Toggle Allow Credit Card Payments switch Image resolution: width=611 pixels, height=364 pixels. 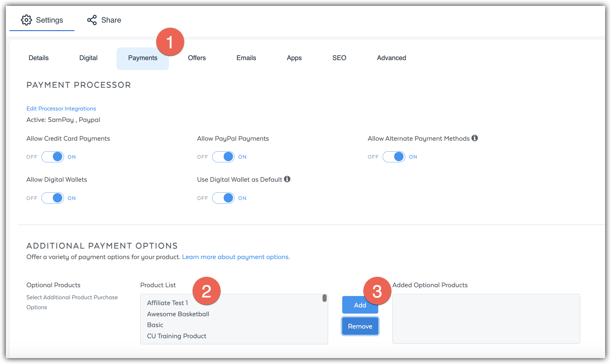click(x=53, y=157)
